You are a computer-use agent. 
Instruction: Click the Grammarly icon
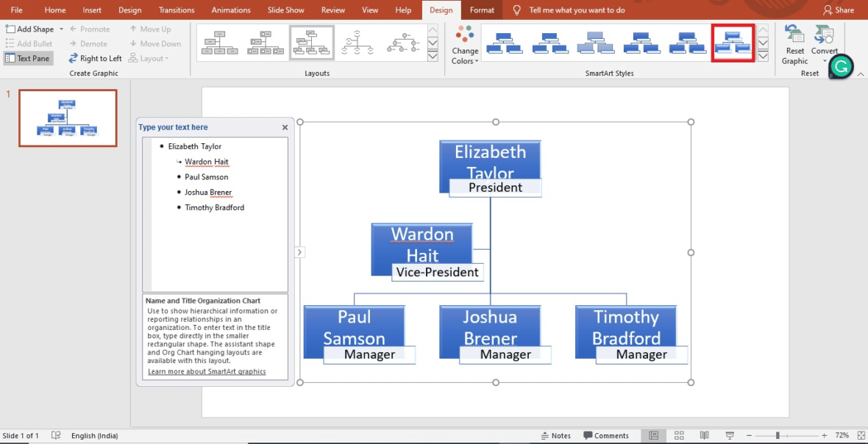(x=841, y=66)
